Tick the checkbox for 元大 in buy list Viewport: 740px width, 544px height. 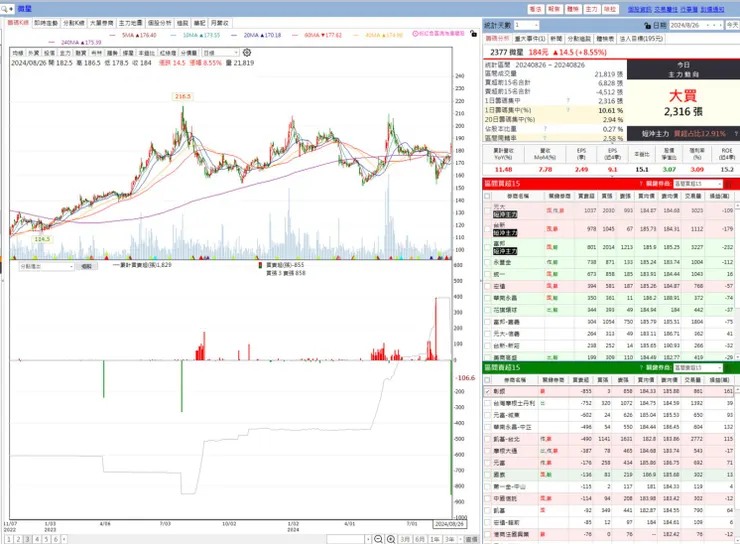pos(488,210)
